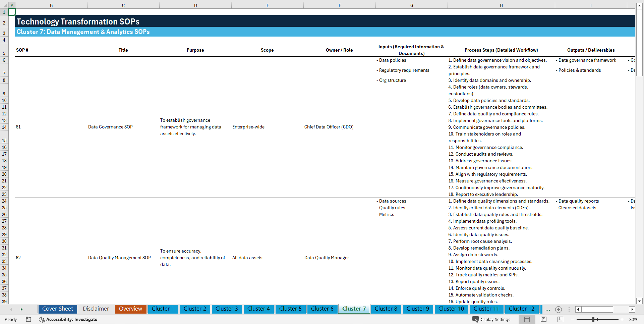Screen dimensions: 644x324
Task: Open Display Settings from the status bar
Action: point(491,319)
